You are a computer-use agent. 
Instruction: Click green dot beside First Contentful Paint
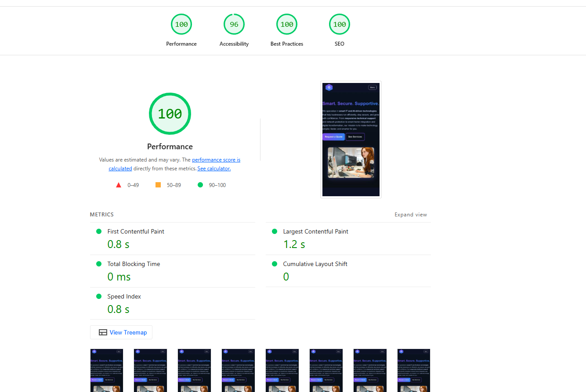(99, 231)
